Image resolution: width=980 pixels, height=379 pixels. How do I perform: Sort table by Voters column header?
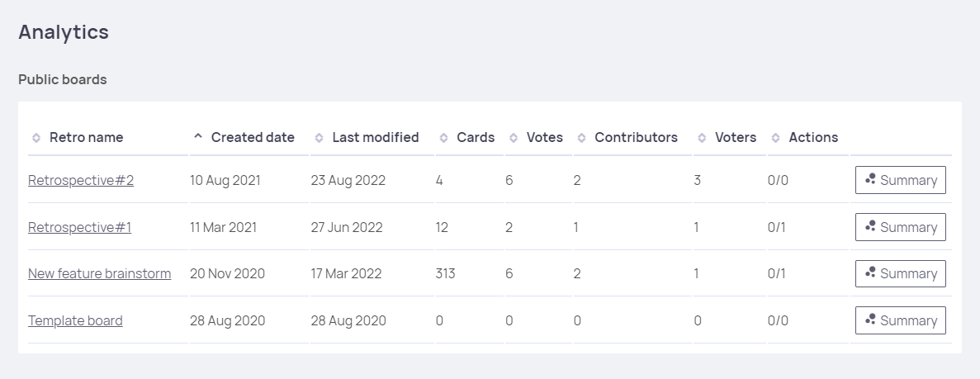[x=736, y=137]
